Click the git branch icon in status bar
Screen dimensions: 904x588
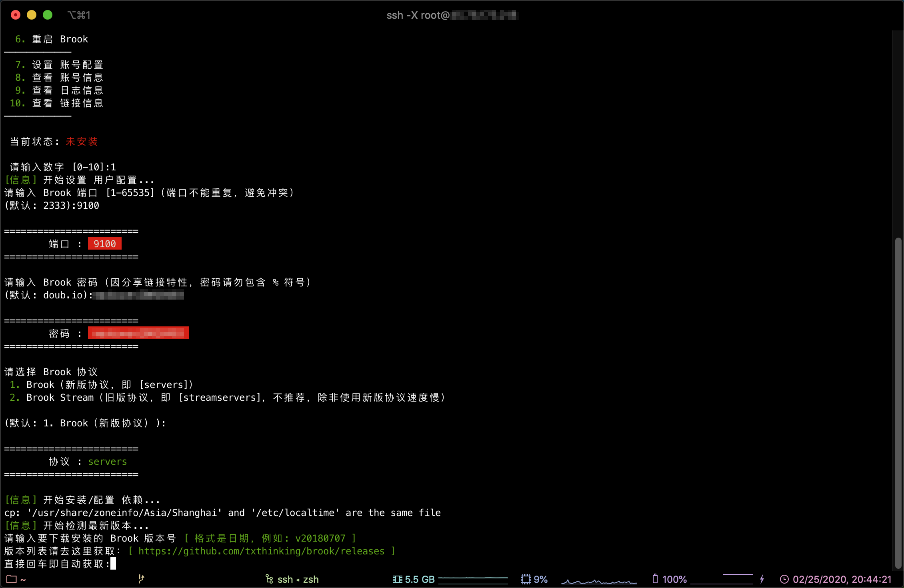(141, 579)
